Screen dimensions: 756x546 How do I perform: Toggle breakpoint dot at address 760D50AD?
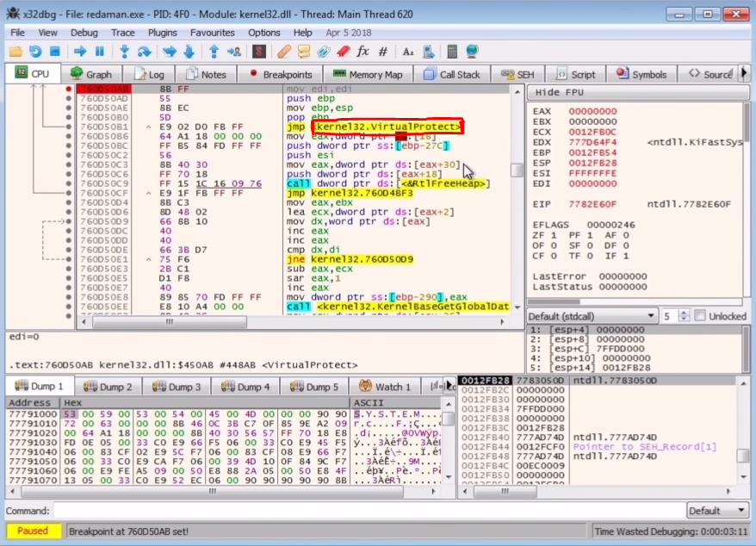69,98
